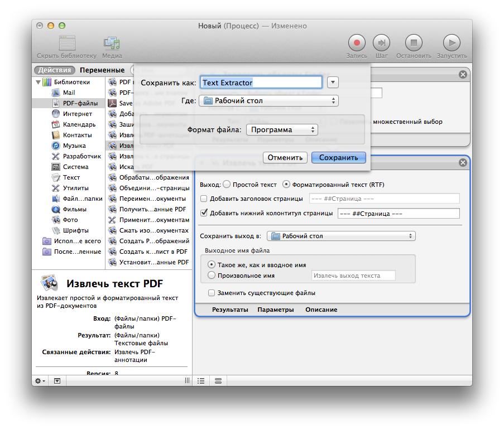
Task: Click the Record (Запись) toolbar button
Action: coord(357,43)
